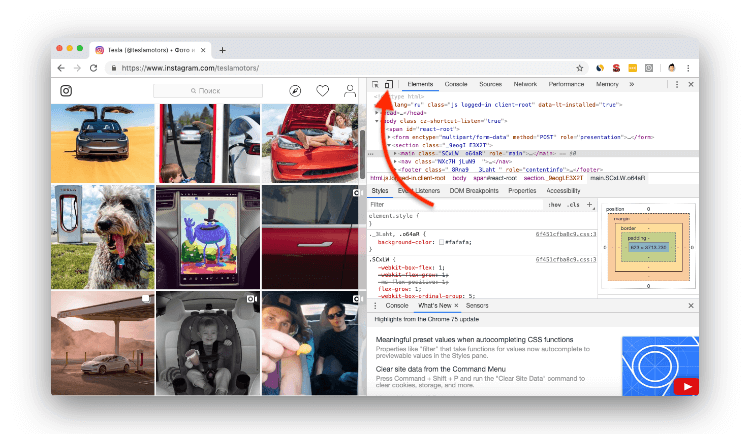Open the baby in car seat post
This screenshot has height=434, width=750.
point(208,343)
